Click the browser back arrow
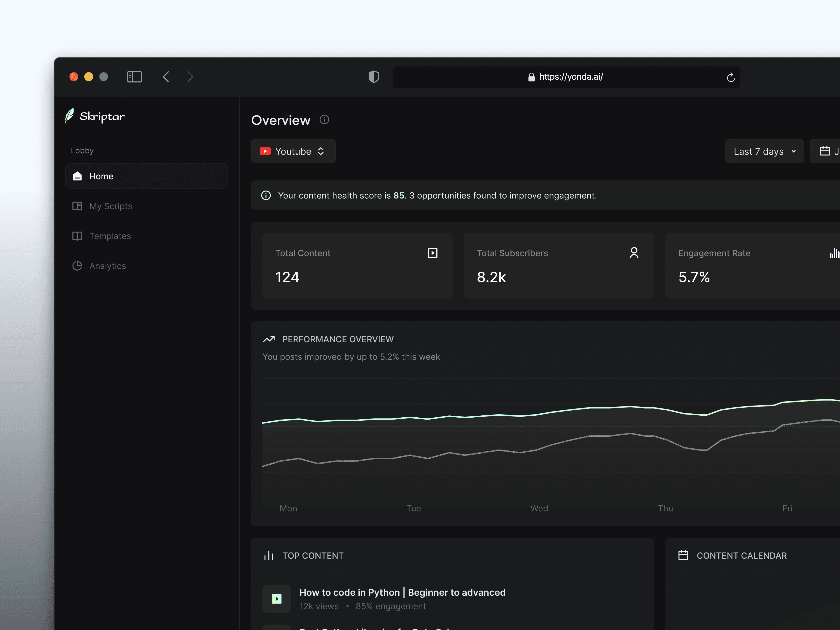The image size is (840, 630). click(x=166, y=77)
